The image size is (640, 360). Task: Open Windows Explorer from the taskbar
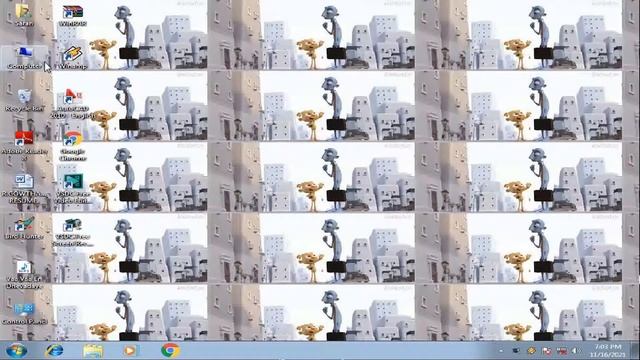[93, 350]
